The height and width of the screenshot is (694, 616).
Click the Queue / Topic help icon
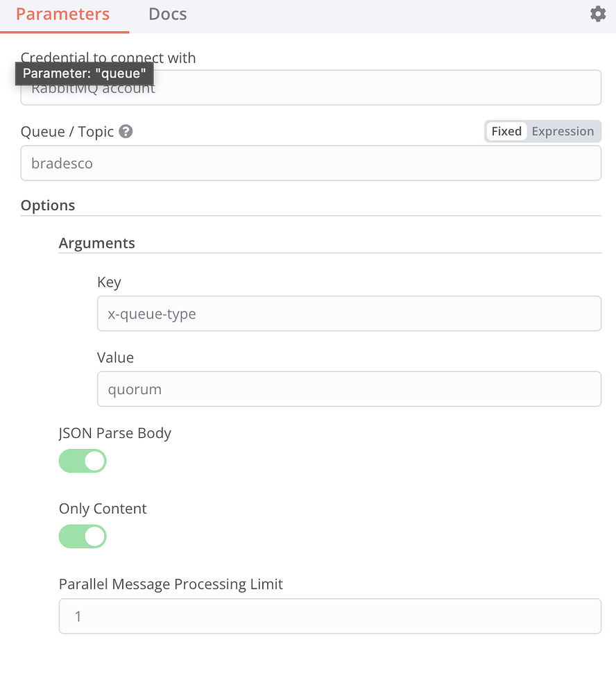127,131
